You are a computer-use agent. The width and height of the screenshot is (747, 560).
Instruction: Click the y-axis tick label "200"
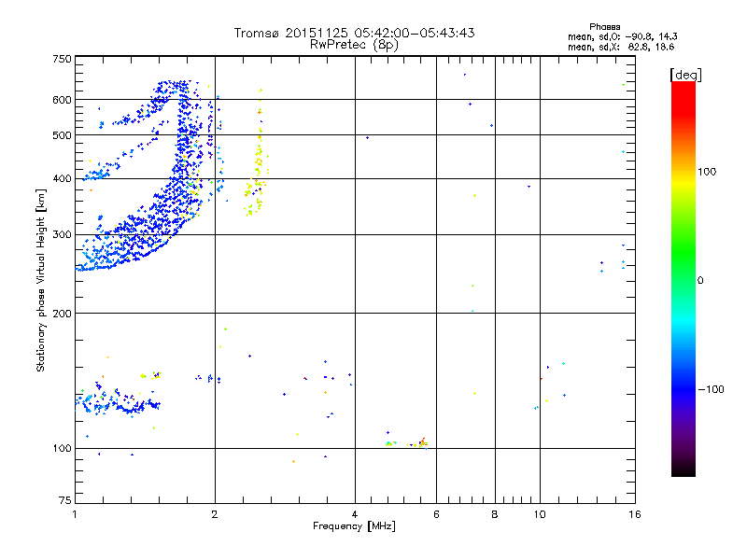[x=62, y=314]
